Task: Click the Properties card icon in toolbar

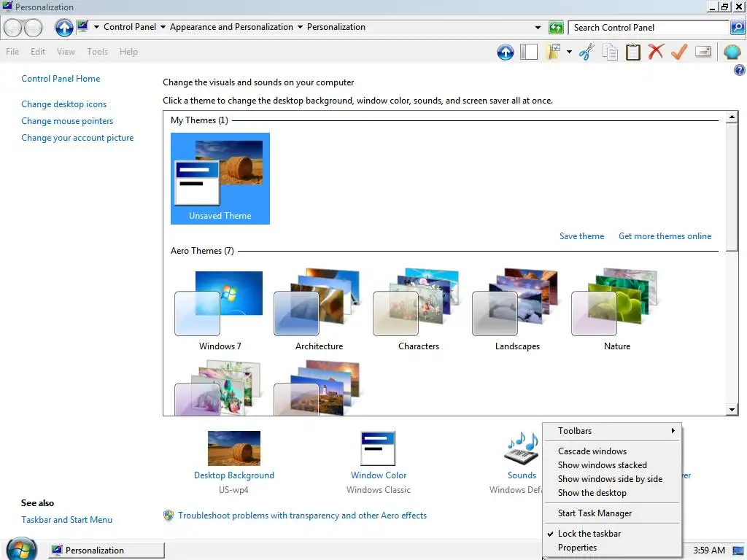Action: tap(703, 52)
